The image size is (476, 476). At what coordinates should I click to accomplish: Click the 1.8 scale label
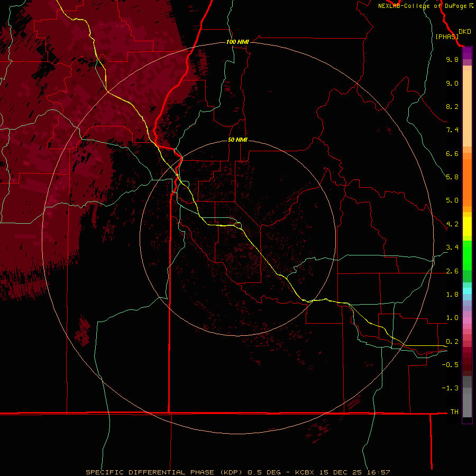pos(452,295)
